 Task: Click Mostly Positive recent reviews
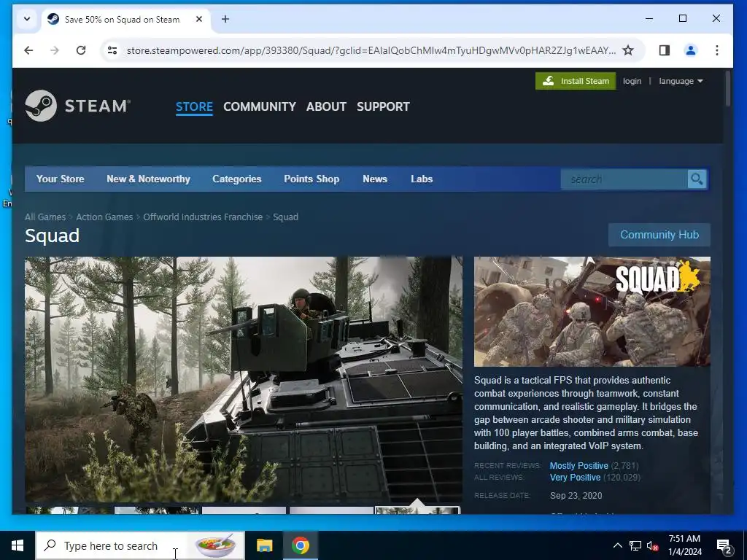tap(578, 466)
